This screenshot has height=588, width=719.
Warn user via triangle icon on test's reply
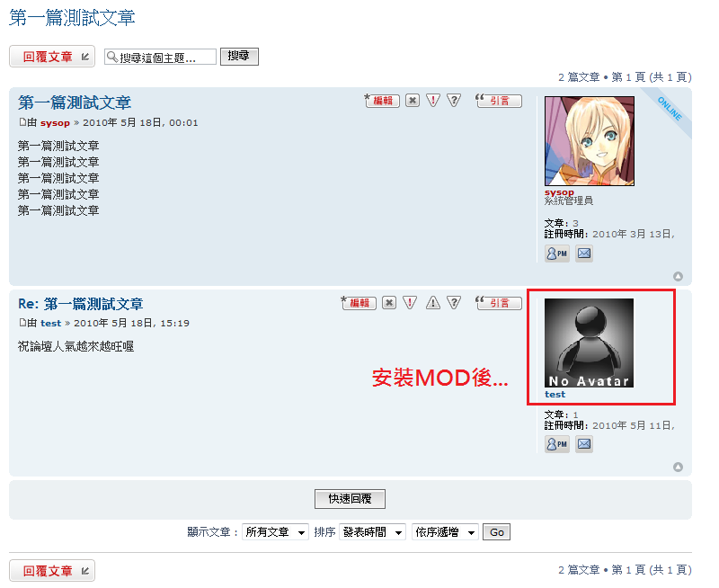(433, 303)
